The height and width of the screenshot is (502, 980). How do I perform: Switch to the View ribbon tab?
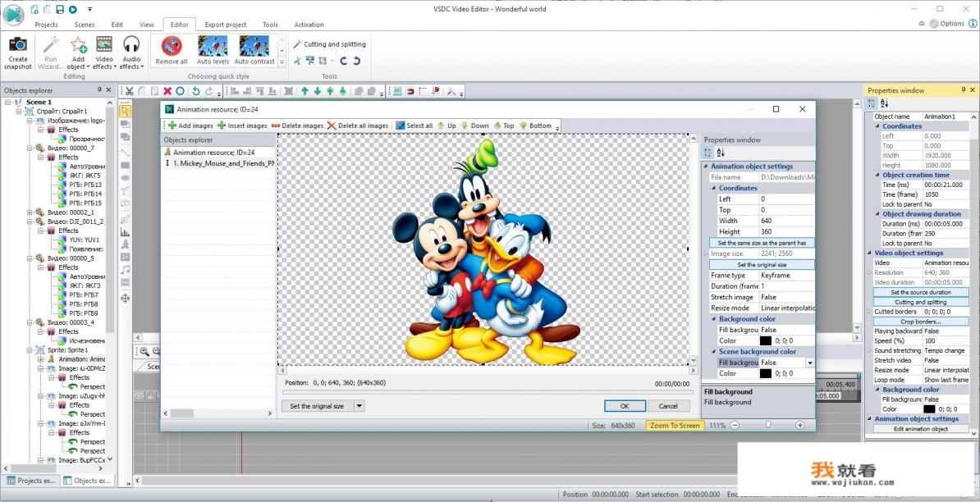[146, 25]
